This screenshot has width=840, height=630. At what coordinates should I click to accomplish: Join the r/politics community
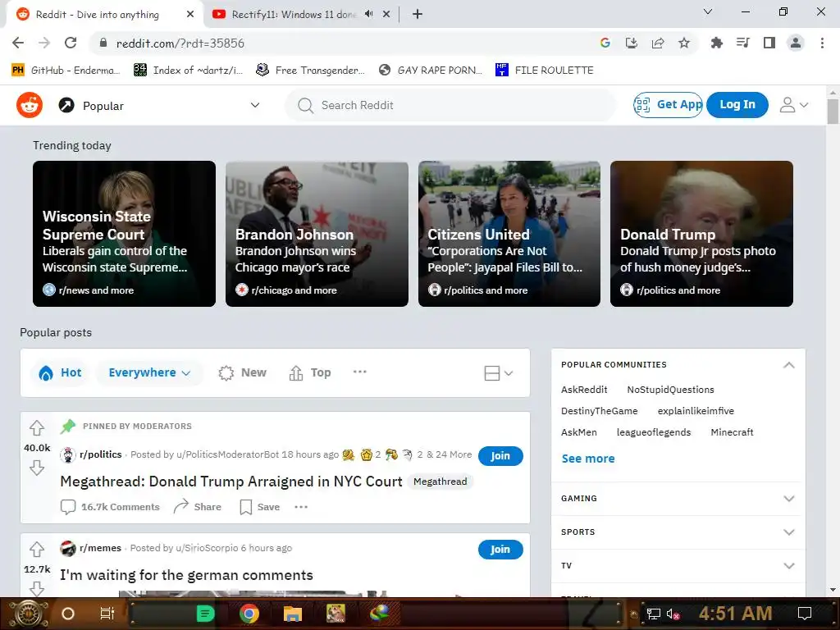(500, 455)
